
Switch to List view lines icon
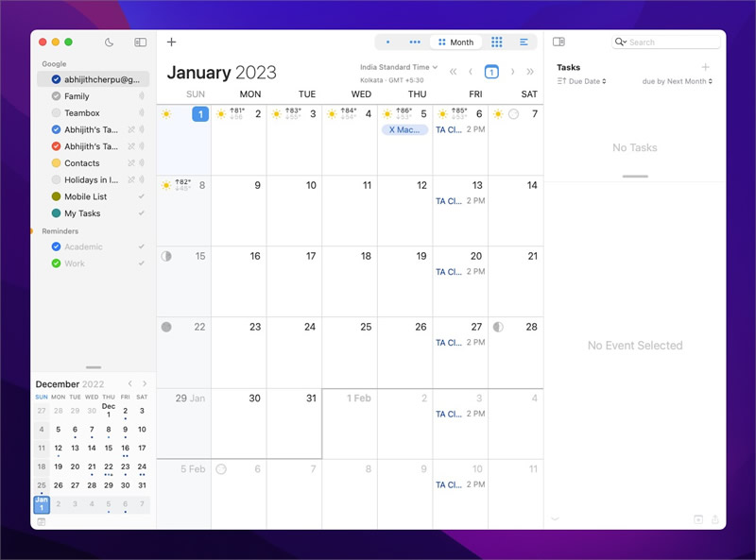pos(524,42)
